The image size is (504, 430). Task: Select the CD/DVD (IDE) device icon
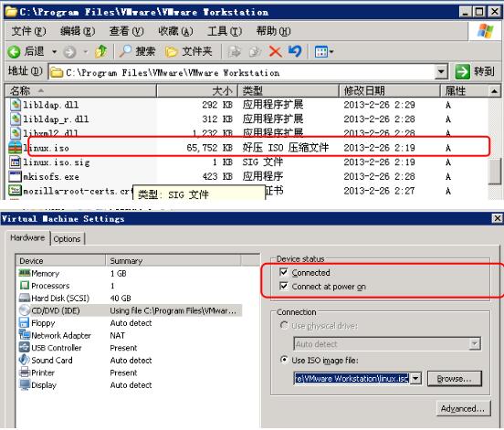[25, 310]
